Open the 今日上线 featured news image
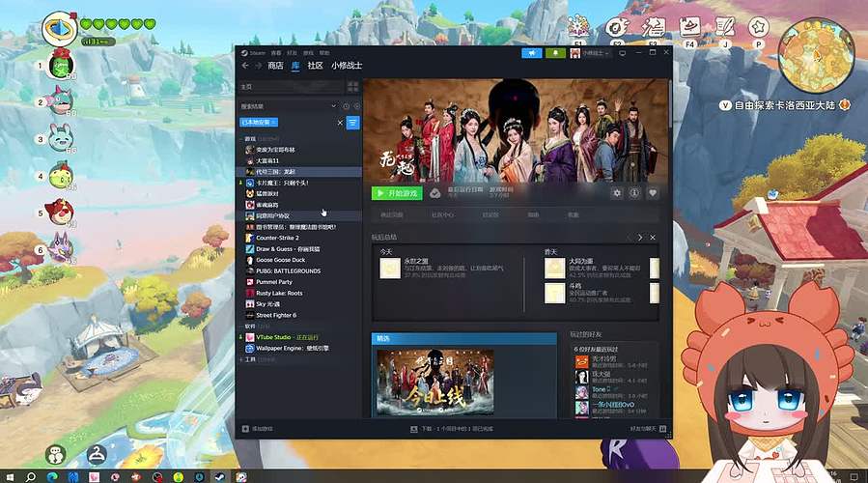Image resolution: width=868 pixels, height=483 pixels. click(435, 383)
